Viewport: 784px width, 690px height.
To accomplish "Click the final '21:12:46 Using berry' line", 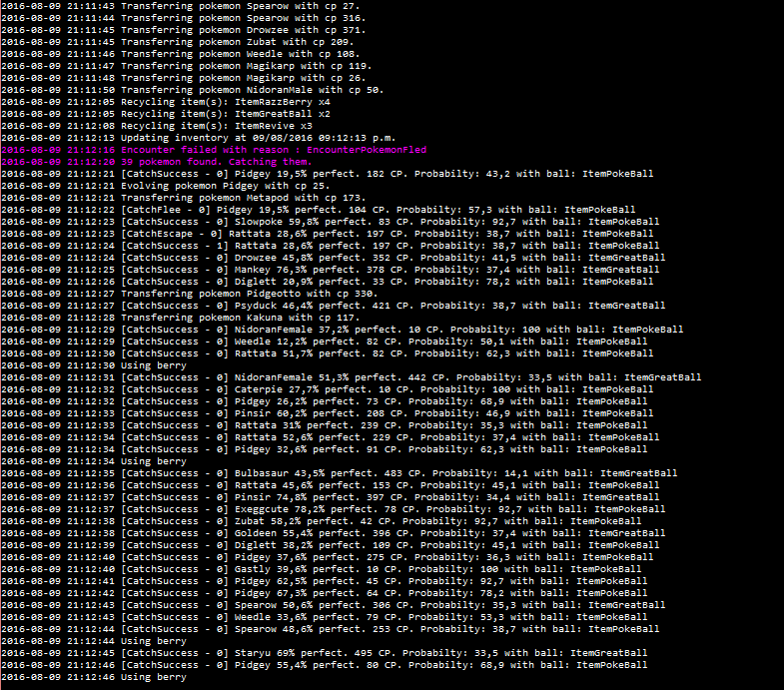I will pyautogui.click(x=94, y=677).
